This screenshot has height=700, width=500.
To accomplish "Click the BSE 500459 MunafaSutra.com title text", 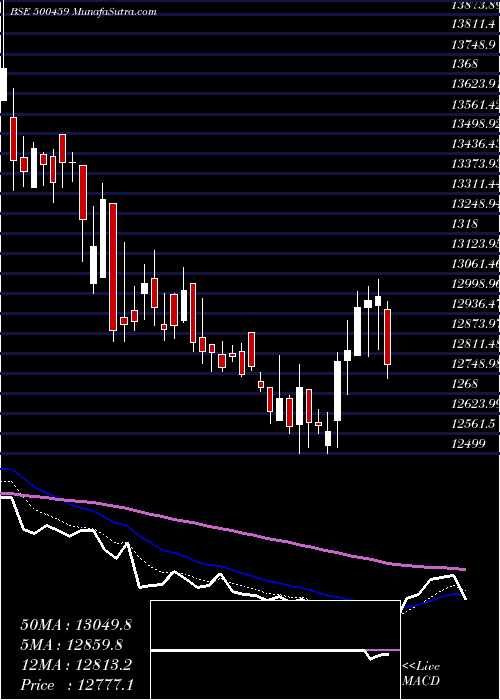I will pyautogui.click(x=83, y=12).
